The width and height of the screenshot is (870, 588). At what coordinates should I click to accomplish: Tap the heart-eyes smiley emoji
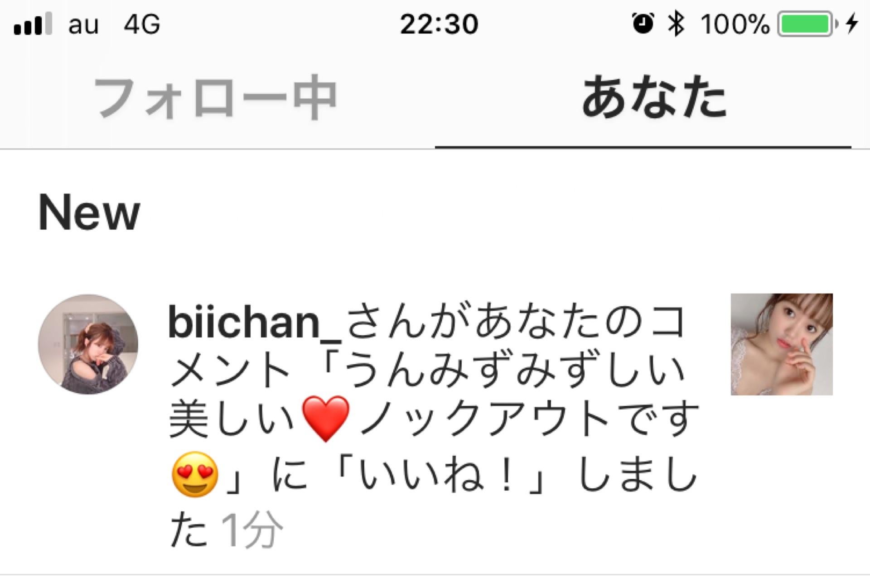pos(195,474)
